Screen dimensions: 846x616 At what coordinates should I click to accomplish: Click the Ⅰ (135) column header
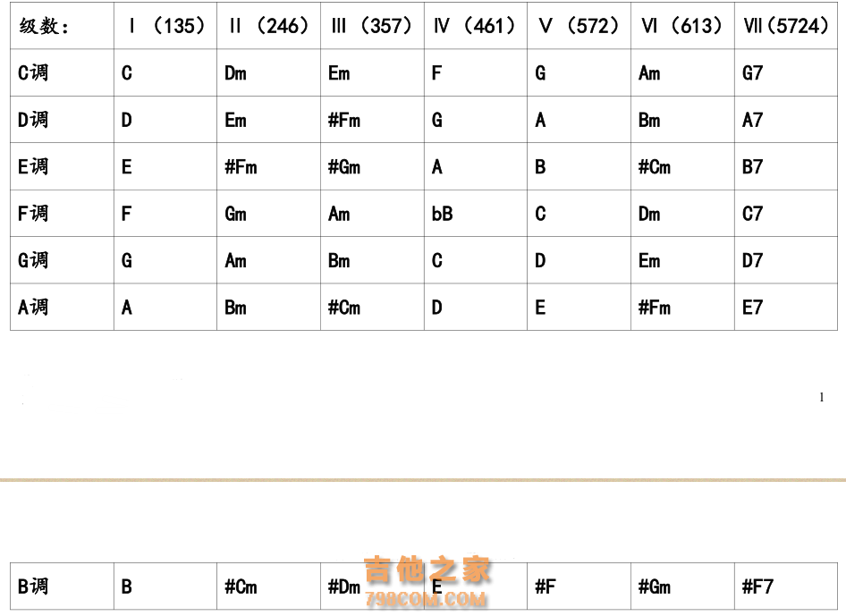[165, 25]
